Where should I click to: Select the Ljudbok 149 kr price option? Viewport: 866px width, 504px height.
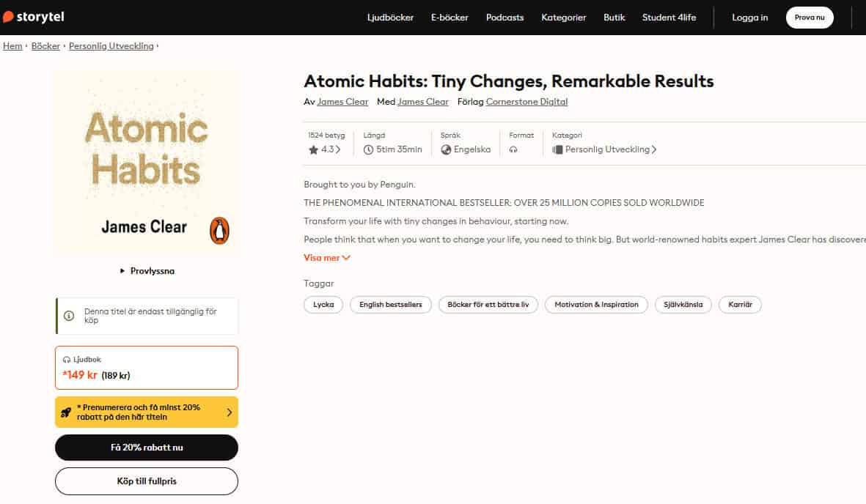pyautogui.click(x=147, y=368)
